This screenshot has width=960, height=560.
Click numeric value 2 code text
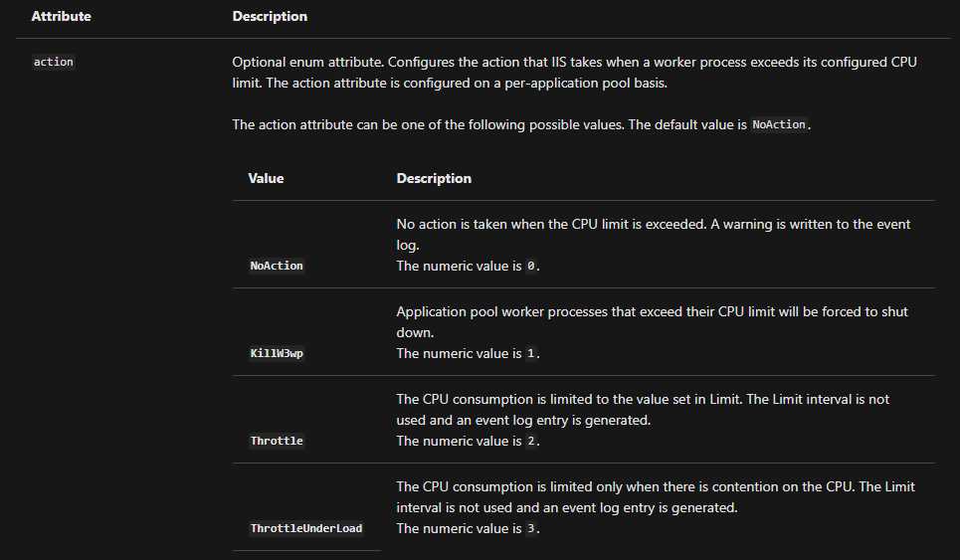coord(531,441)
